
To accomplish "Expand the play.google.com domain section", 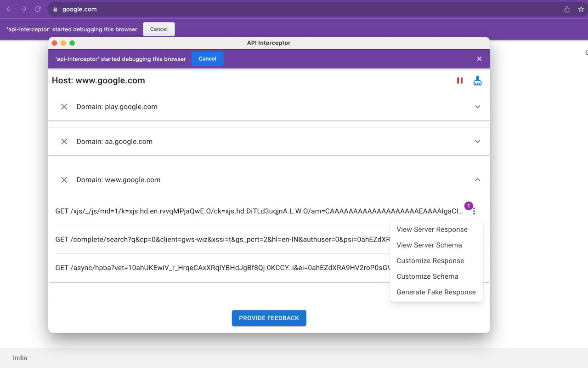I will [x=478, y=107].
